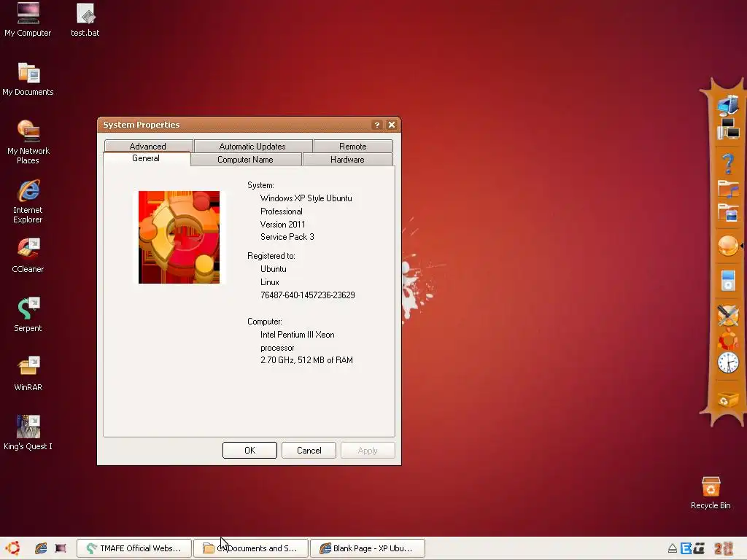Switch to Blank Page XP Ubuntu taskbar window
The image size is (747, 560).
click(368, 548)
